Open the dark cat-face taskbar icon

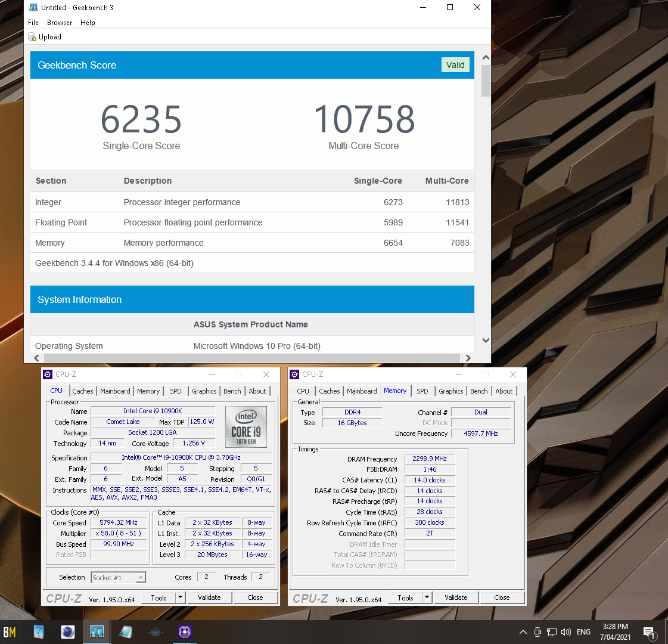pos(155,632)
